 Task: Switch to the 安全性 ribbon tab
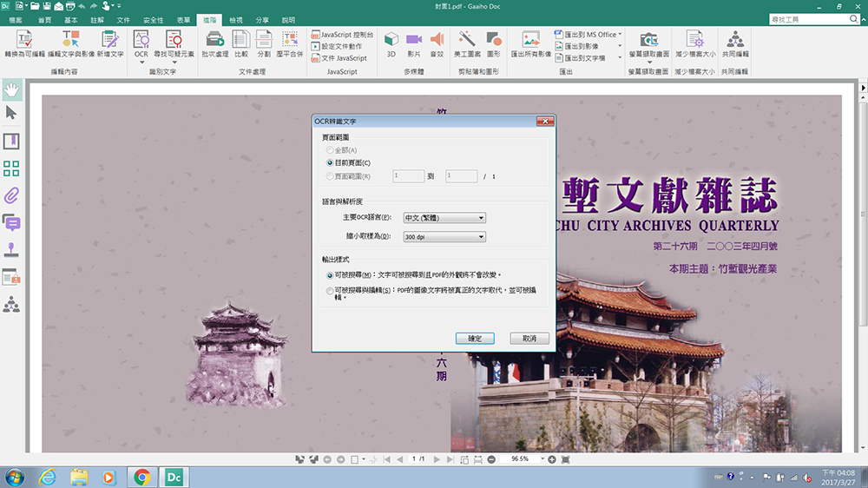[x=153, y=19]
